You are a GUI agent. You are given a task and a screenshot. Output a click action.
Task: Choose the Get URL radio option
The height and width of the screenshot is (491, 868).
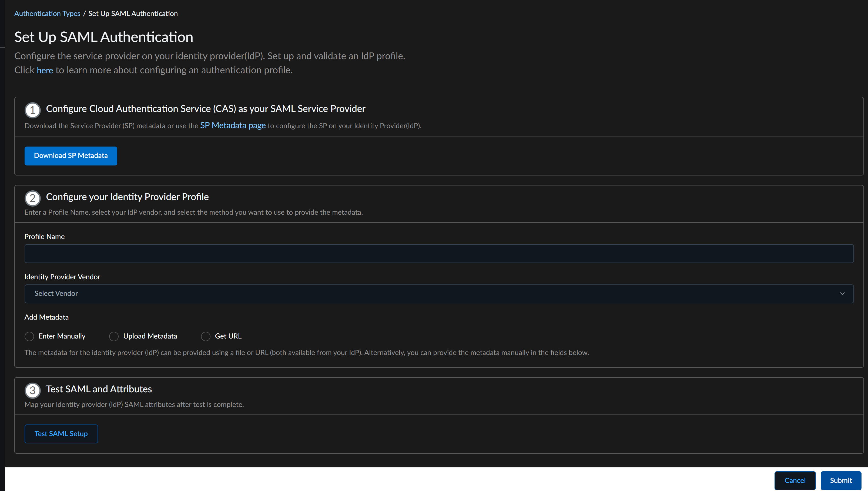(x=206, y=336)
